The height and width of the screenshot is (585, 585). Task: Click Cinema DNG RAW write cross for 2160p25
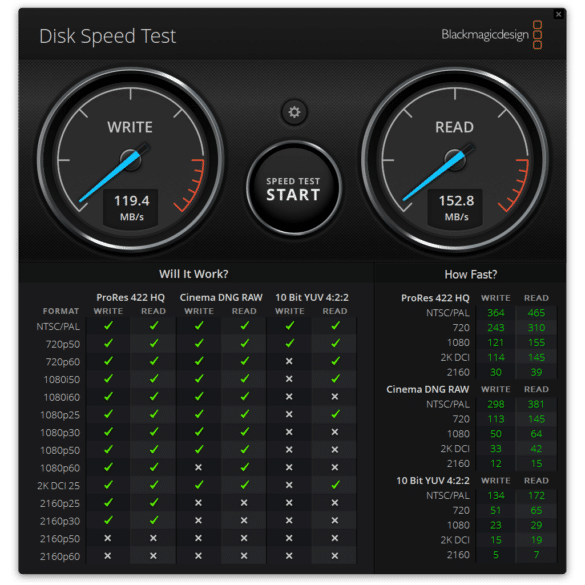[x=198, y=503]
